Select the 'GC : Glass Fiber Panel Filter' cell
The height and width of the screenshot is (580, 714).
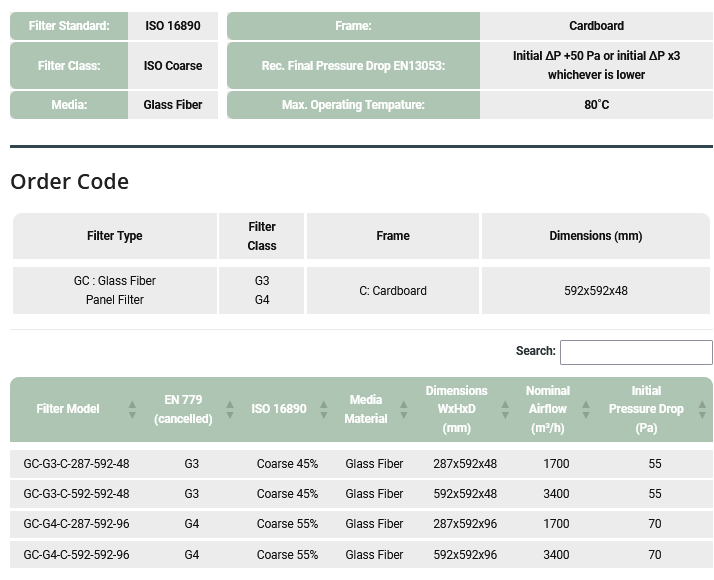pyautogui.click(x=115, y=290)
